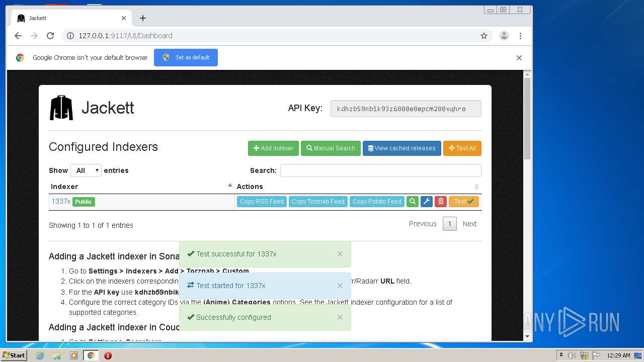This screenshot has height=362, width=644.
Task: Copy Torznab Feed for 1337x
Action: (x=318, y=202)
